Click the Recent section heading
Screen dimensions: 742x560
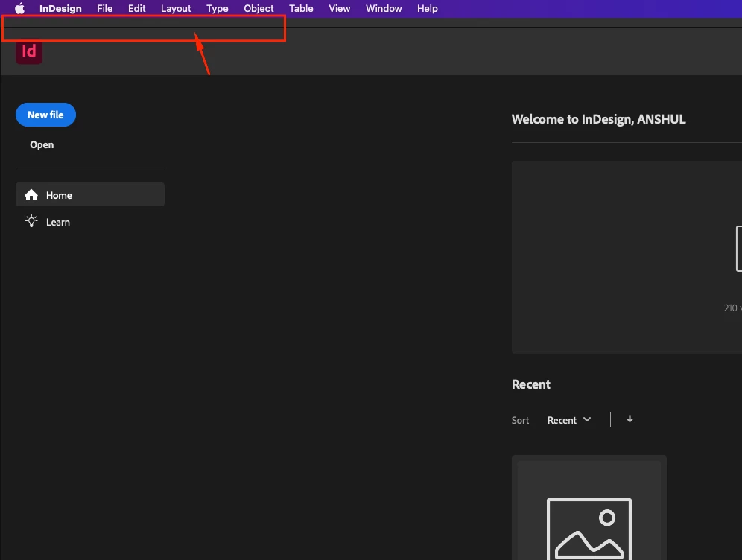[531, 384]
